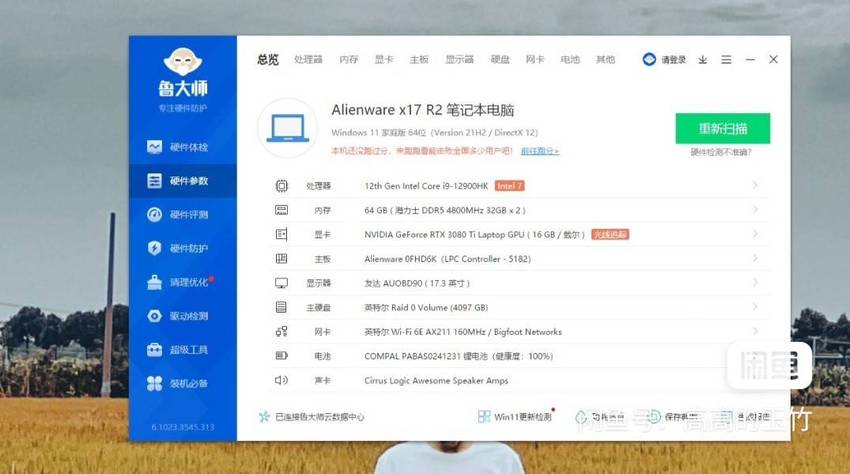Switch to the 显卡 tab
850x474 pixels.
384,60
